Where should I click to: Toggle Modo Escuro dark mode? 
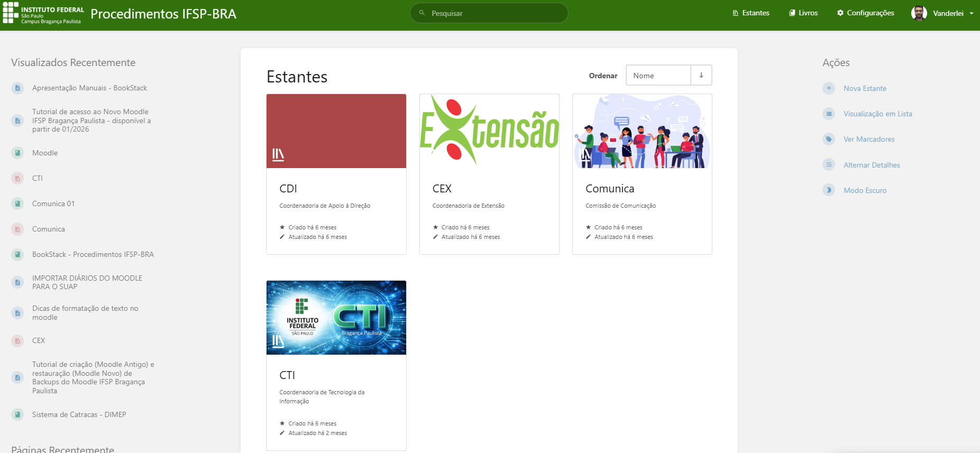click(865, 190)
